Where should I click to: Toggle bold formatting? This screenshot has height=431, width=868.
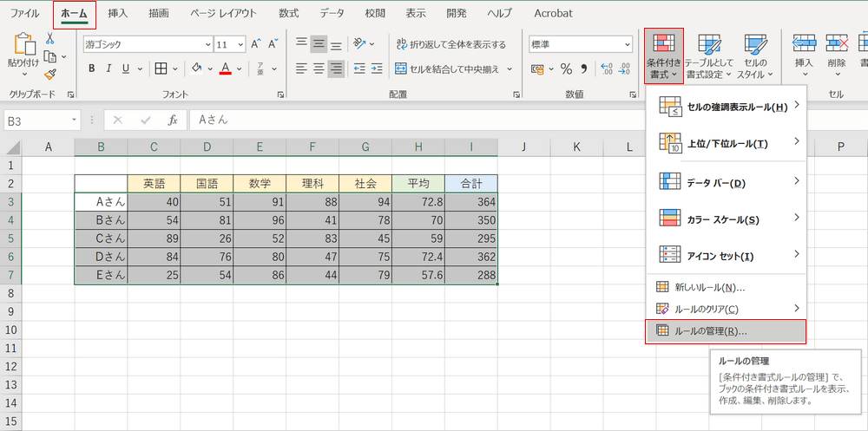click(x=91, y=69)
